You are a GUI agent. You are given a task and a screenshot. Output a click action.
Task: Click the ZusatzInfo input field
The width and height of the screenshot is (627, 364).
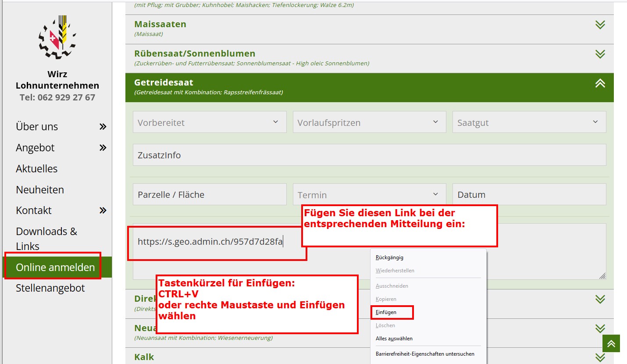coord(369,155)
